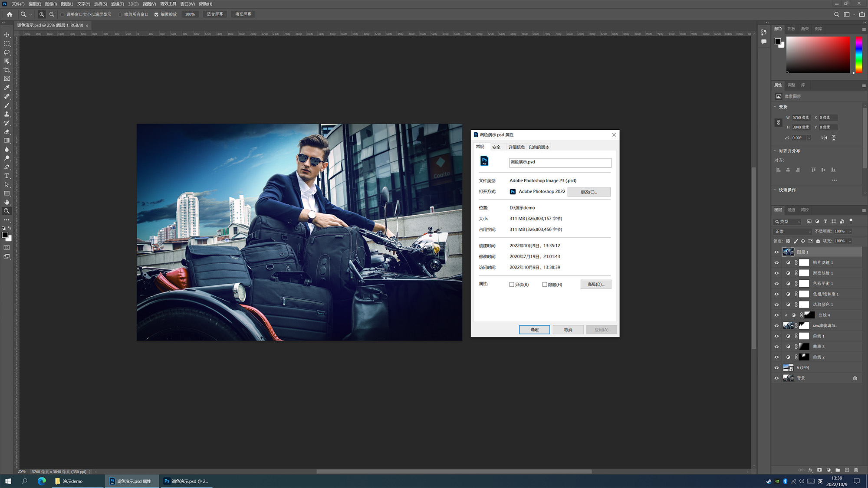
Task: Click the Brush tool icon
Action: [7, 105]
